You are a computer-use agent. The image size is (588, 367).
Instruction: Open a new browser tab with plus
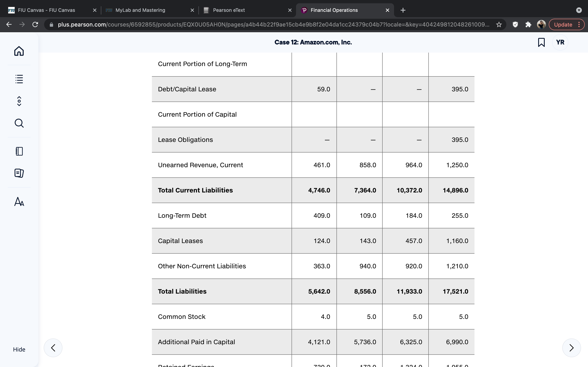[403, 10]
